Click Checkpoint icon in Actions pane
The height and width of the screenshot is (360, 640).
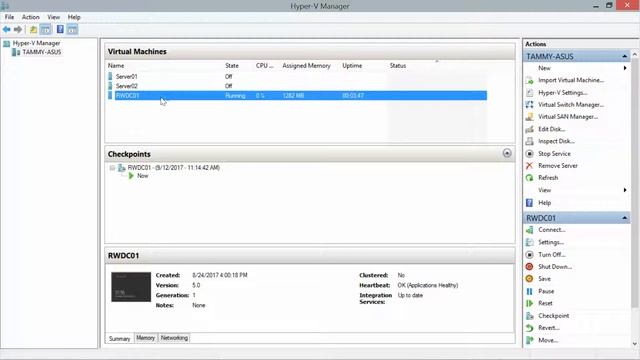(529, 316)
